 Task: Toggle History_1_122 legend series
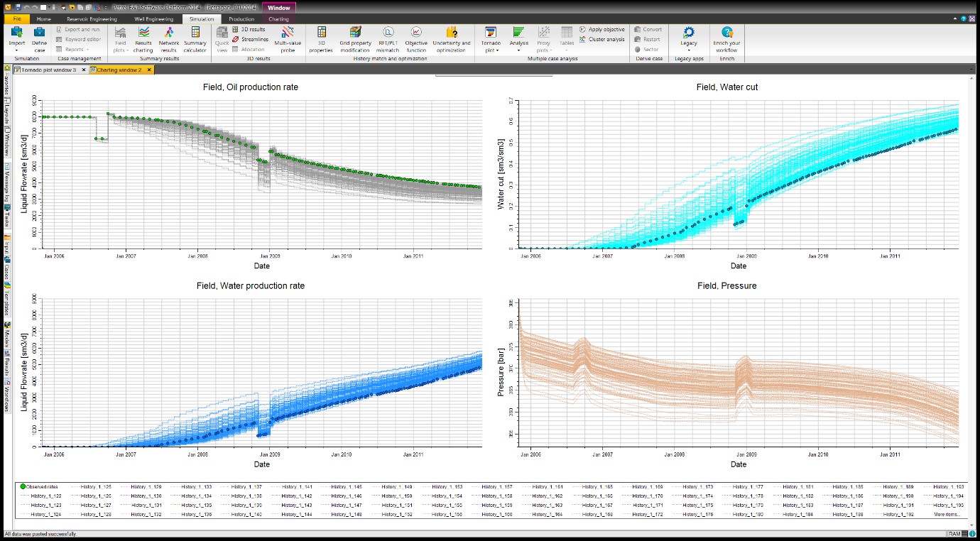tap(46, 496)
